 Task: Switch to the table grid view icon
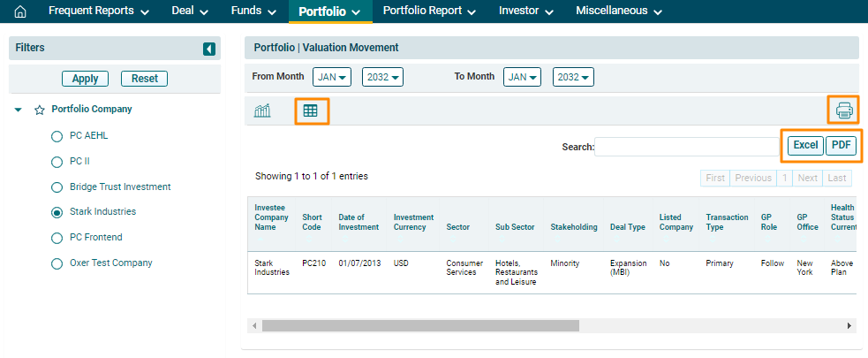click(311, 110)
